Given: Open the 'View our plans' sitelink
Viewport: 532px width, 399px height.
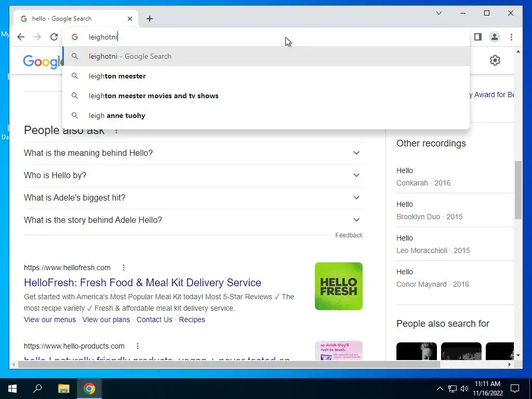Looking at the screenshot, I should pos(106,320).
